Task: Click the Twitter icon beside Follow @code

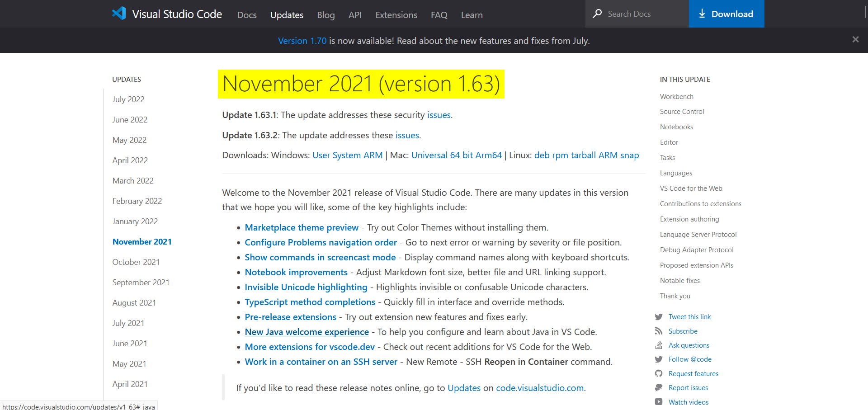Action: (659, 359)
